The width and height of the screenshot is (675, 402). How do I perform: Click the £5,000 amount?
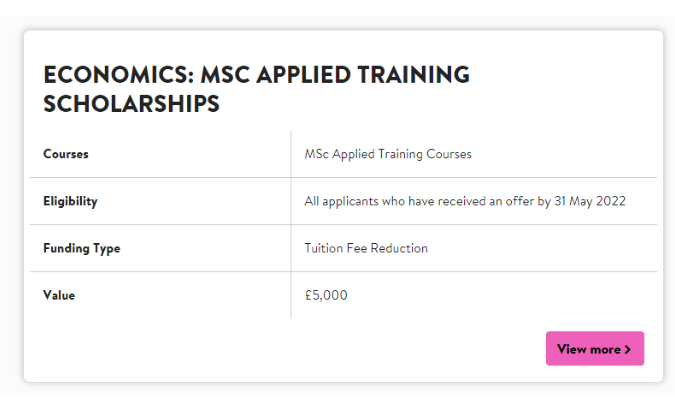click(x=326, y=295)
